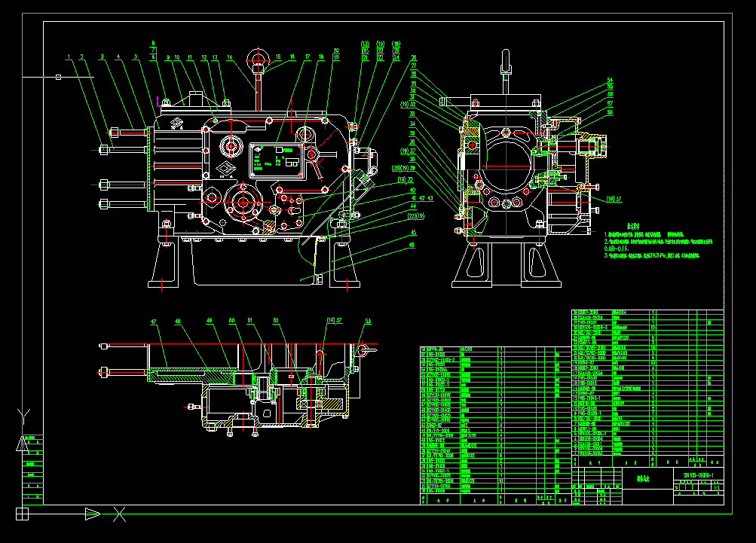The width and height of the screenshot is (756, 543).
Task: Click the UCS Y-axis arrow marker
Action: pos(22,444)
